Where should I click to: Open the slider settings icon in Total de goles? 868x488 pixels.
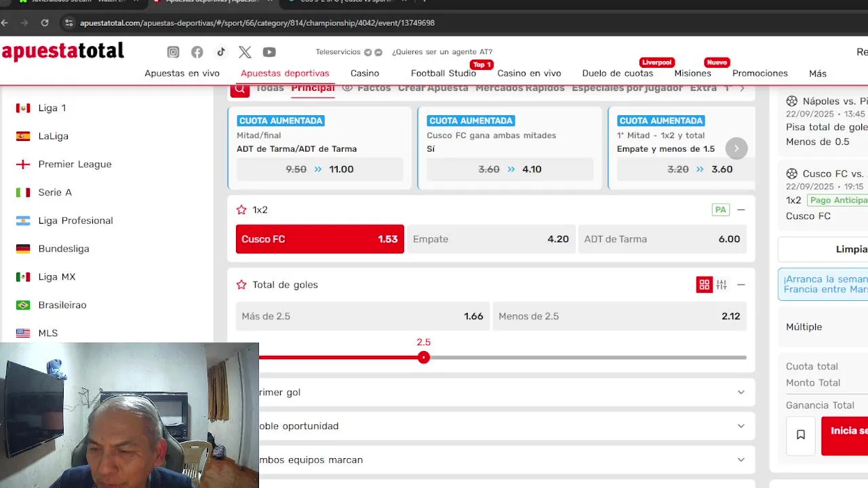tap(722, 285)
